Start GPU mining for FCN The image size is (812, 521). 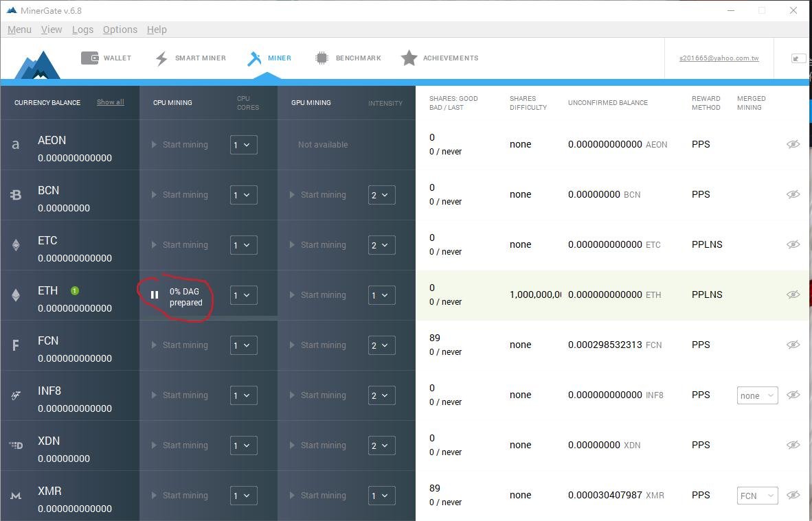317,345
